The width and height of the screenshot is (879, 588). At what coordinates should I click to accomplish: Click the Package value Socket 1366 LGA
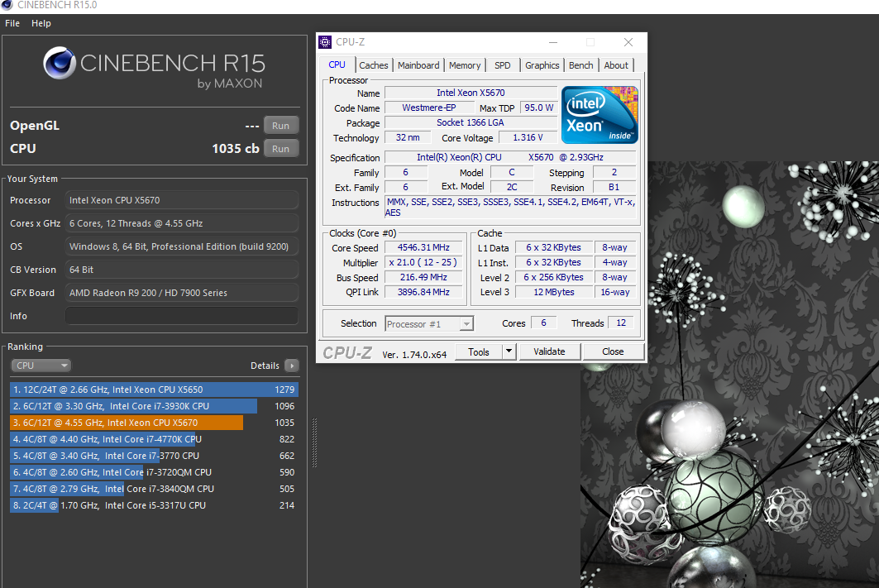tap(471, 122)
